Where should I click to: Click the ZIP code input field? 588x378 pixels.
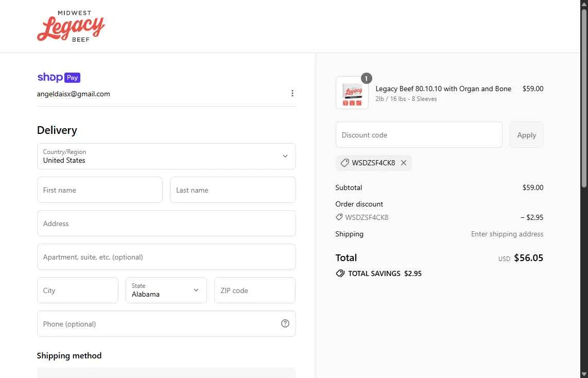[255, 290]
